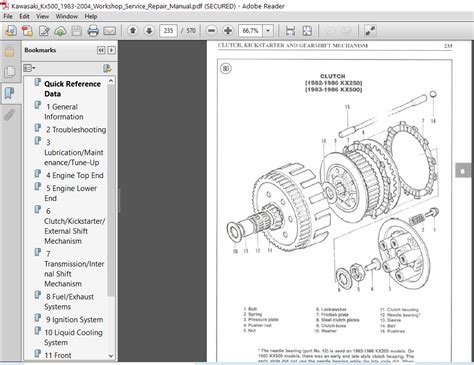The image size is (474, 365).
Task: Click the Print document icon
Action: point(93,31)
